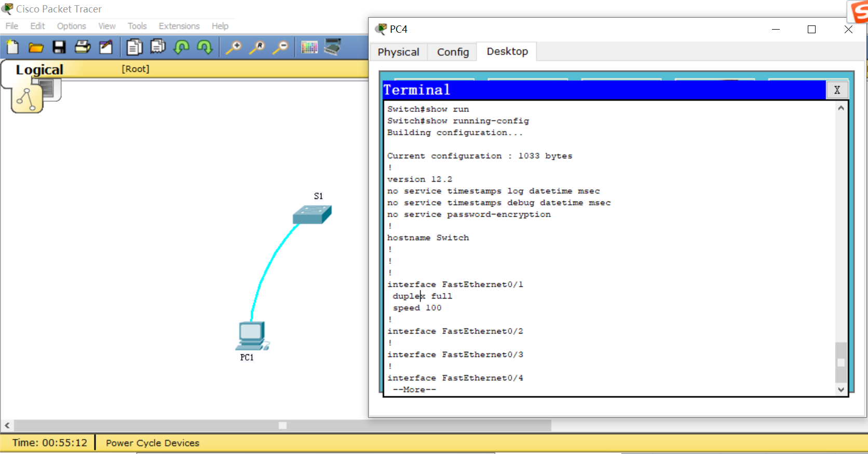Click the --More-- prompt in terminal
Viewport: 868px width, 454px height.
point(414,390)
